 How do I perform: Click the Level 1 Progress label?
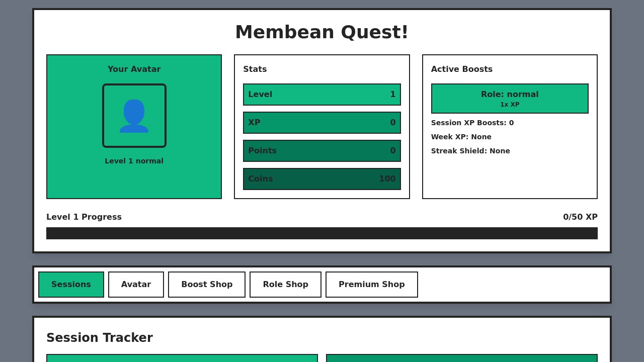pos(84,217)
